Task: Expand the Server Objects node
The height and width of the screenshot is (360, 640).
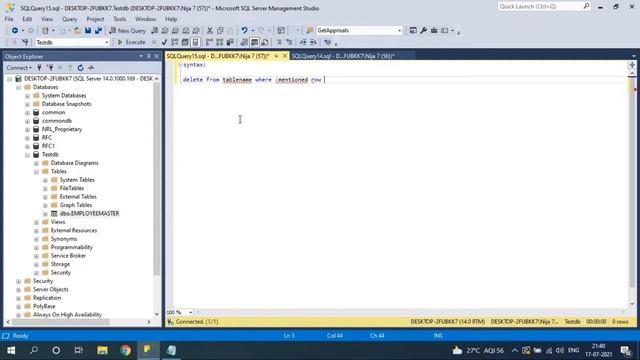Action: pyautogui.click(x=18, y=290)
